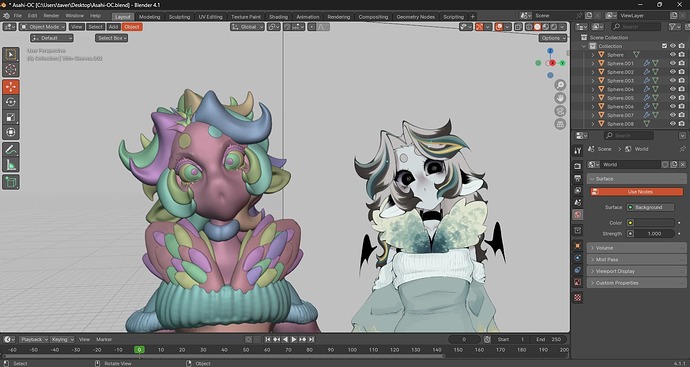Activate the Rotate tool

(11, 102)
